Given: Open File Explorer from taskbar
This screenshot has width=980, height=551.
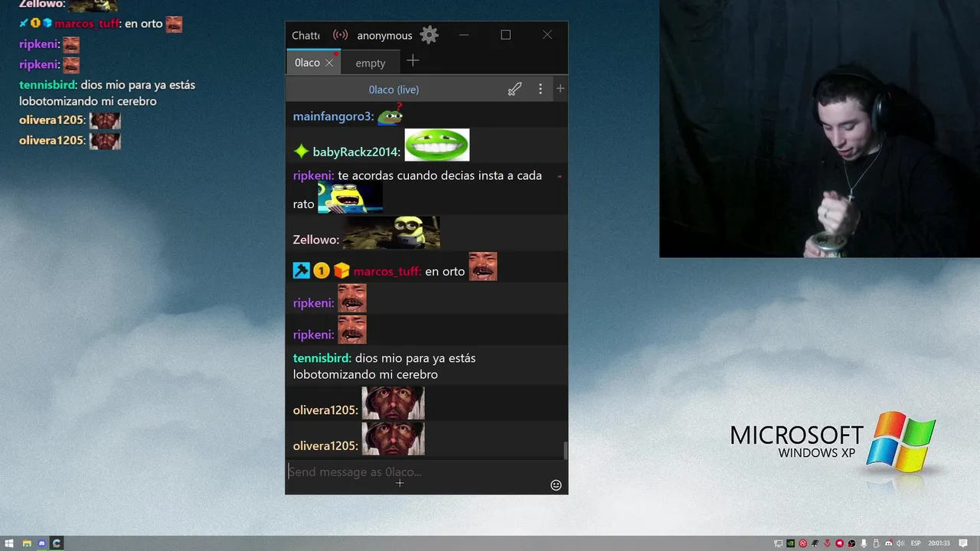Looking at the screenshot, I should point(26,543).
